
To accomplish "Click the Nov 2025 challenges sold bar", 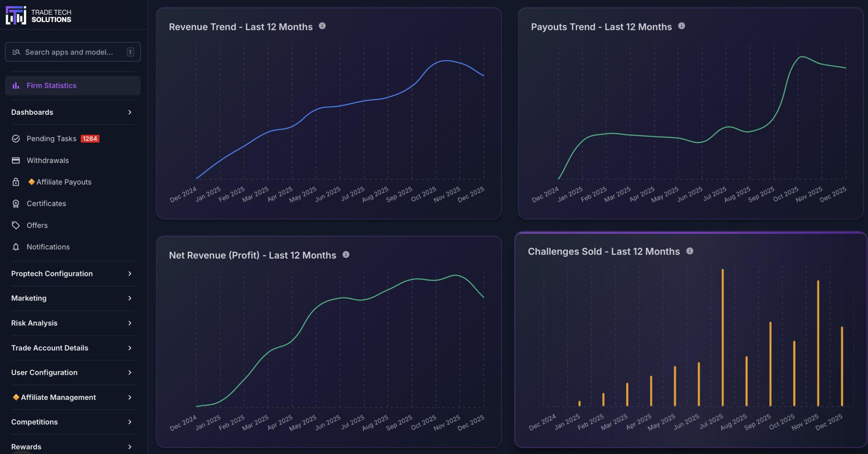I will point(818,343).
